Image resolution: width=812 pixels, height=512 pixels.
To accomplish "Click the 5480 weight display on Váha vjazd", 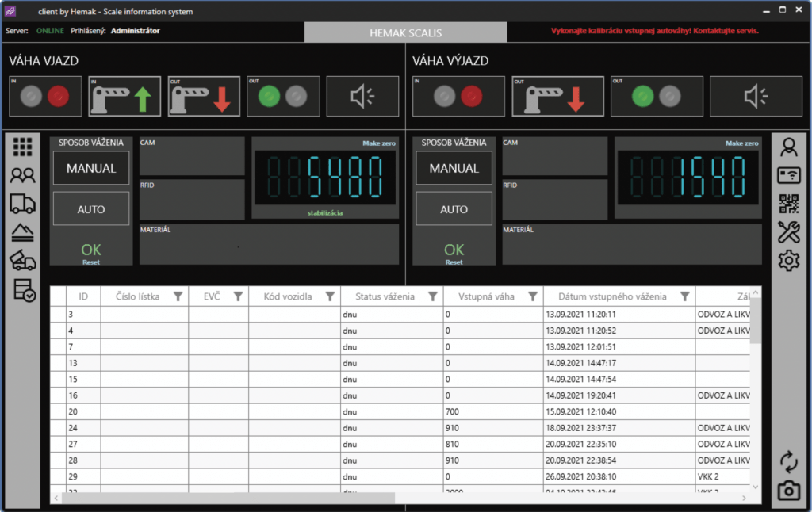I will click(x=324, y=178).
